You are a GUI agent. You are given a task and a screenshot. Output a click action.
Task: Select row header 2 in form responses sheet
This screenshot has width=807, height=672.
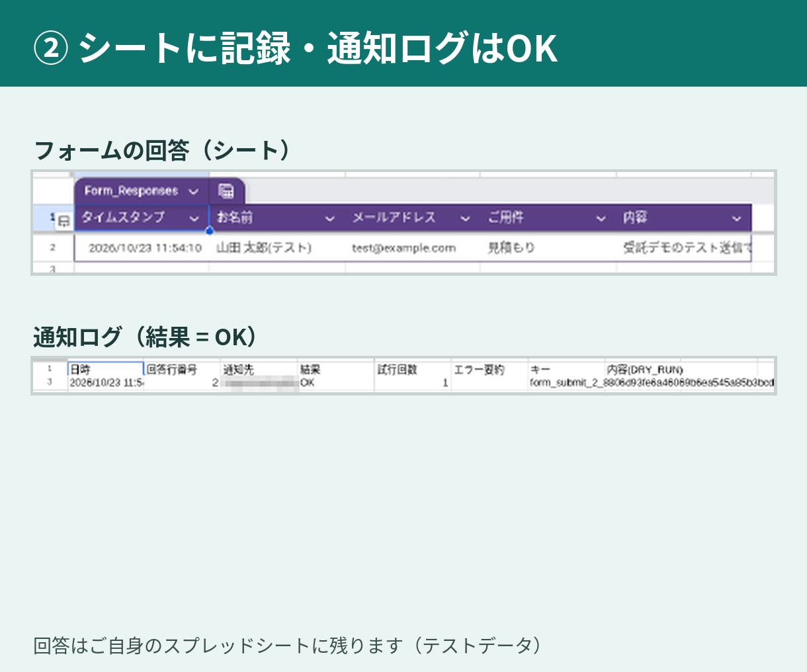pos(53,248)
